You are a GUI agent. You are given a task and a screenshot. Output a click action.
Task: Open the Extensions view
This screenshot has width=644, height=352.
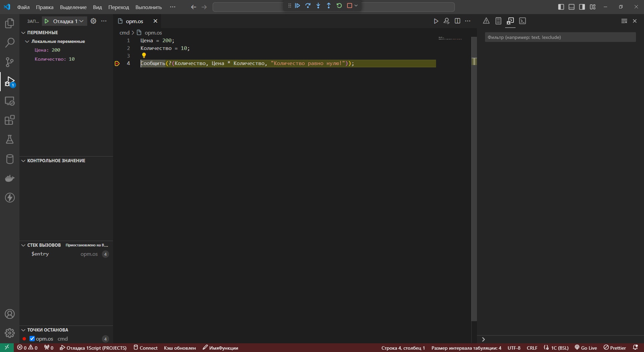tap(10, 120)
